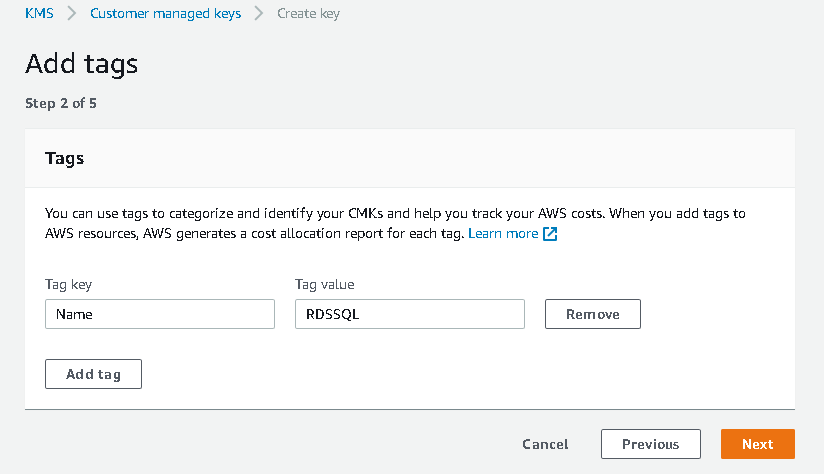This screenshot has width=824, height=474.
Task: Click the Tags section header
Action: [x=65, y=158]
